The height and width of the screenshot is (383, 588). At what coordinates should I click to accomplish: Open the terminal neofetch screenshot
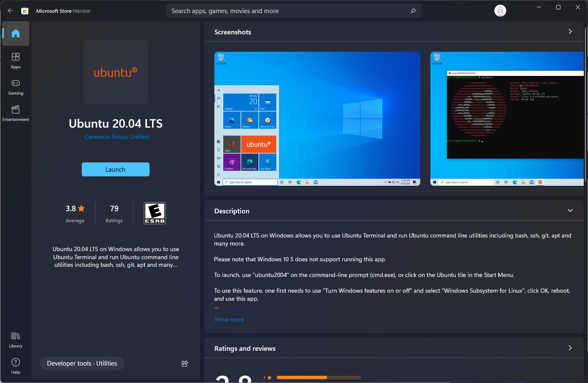pyautogui.click(x=507, y=119)
